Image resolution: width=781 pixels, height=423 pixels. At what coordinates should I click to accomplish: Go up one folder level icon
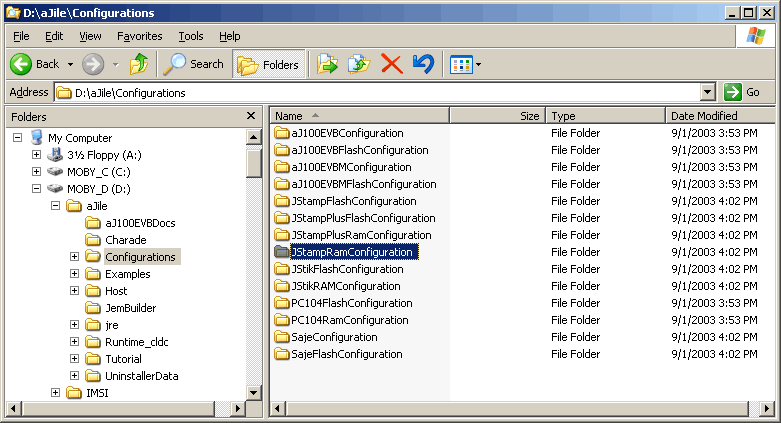(139, 64)
